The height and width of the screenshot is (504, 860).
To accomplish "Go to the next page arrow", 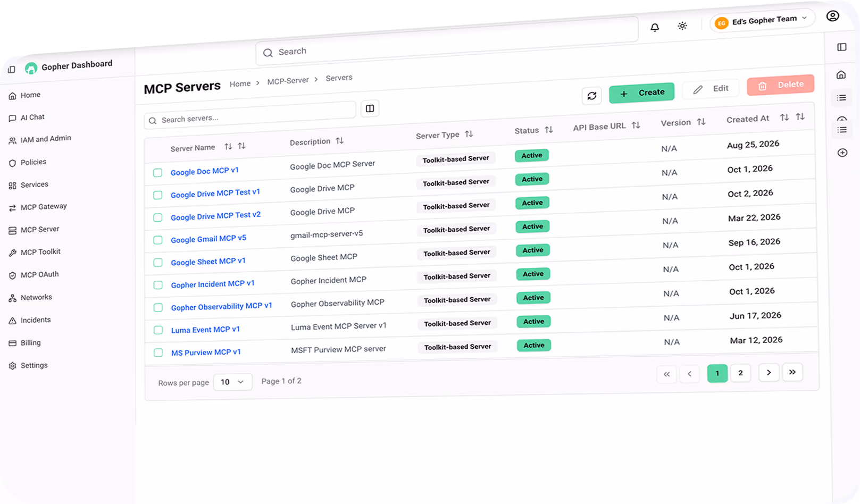I will coord(769,373).
